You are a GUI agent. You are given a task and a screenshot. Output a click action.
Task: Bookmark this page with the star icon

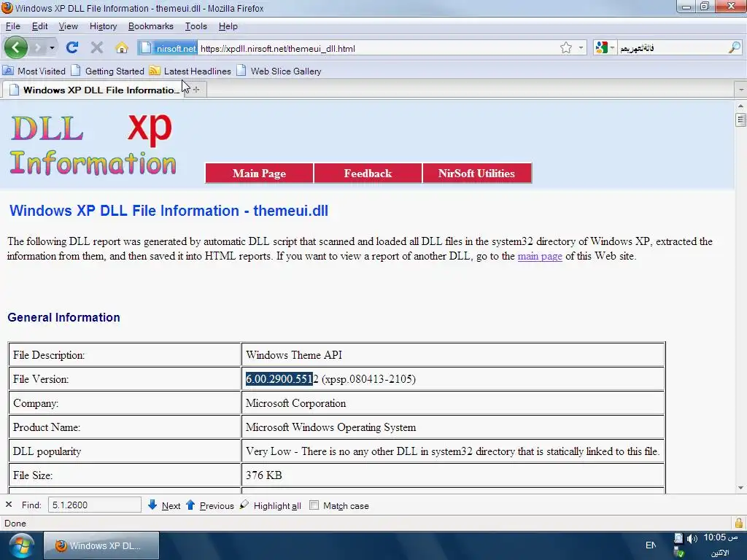[566, 47]
